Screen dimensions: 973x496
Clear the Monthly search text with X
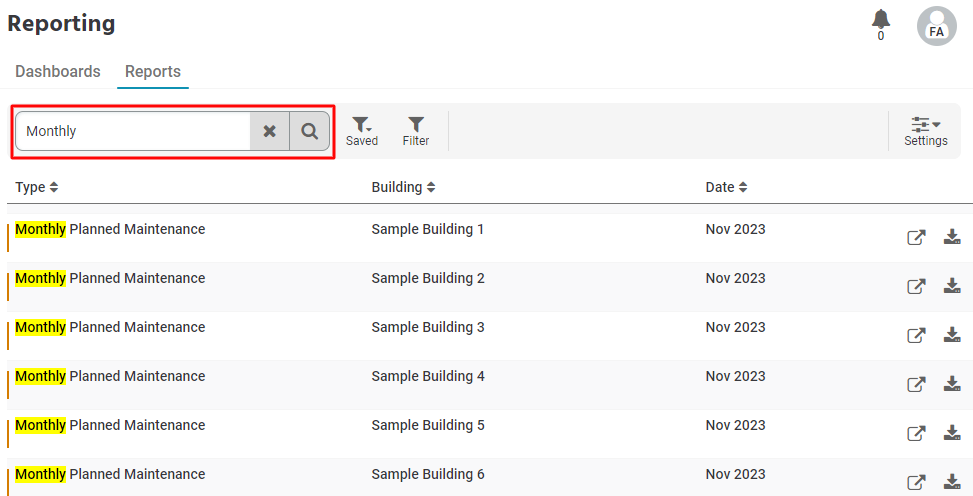(269, 131)
